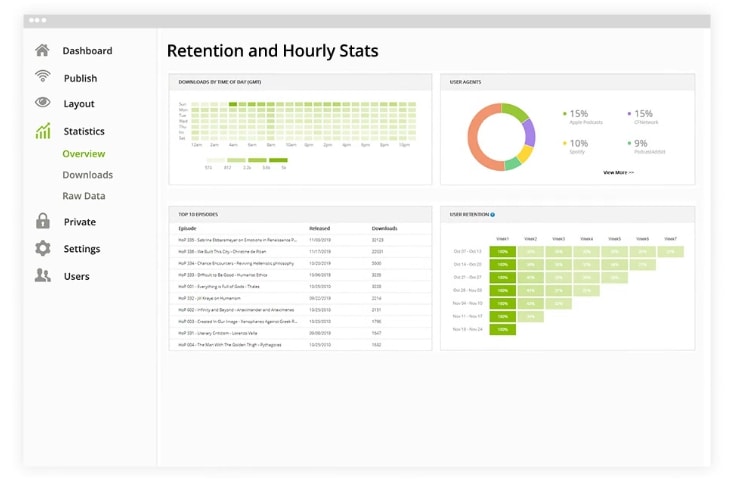Click the Statistics bar chart icon
The width and height of the screenshot is (742, 488).
point(43,131)
